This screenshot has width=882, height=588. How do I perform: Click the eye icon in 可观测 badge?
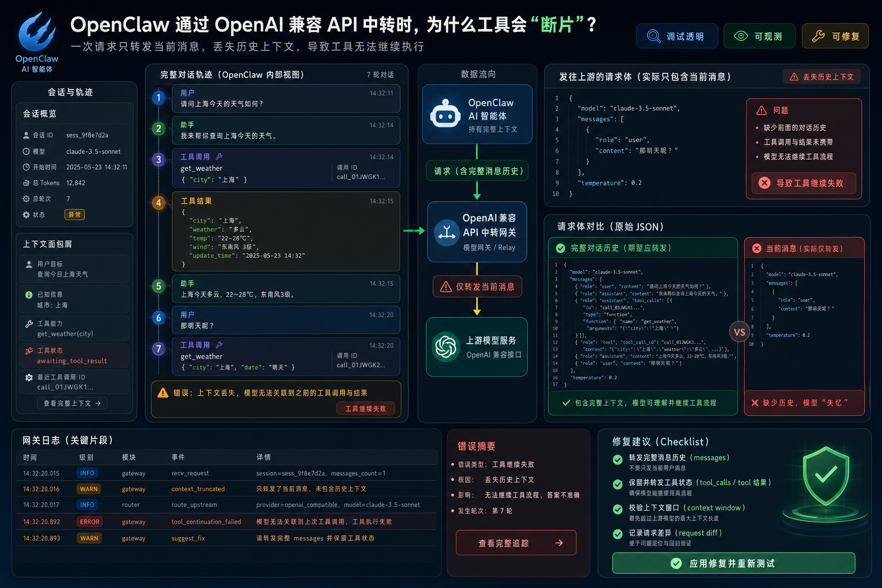pyautogui.click(x=741, y=36)
